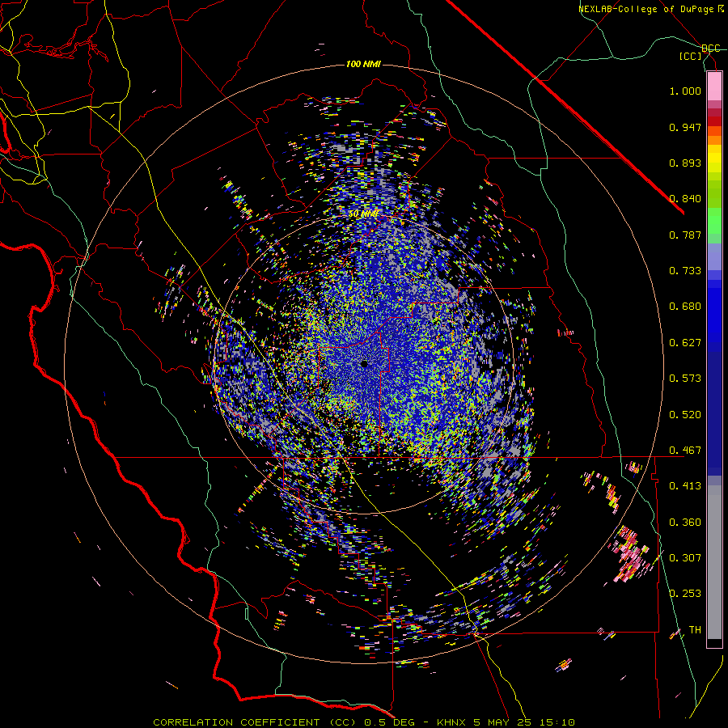
Task: Click the gray segment of the color bar
Action: 714,562
